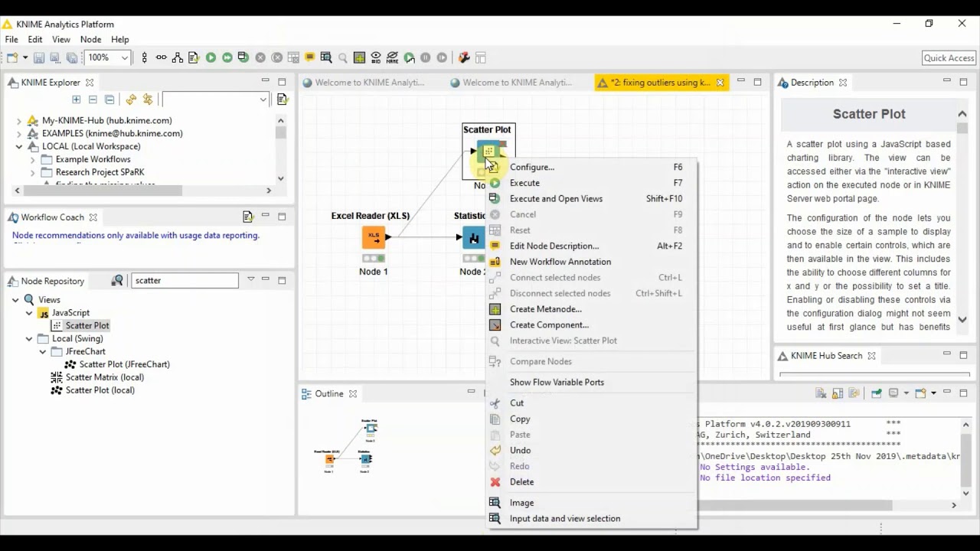The height and width of the screenshot is (551, 980).
Task: Choose Show Flow Variable Ports
Action: coord(592,383)
